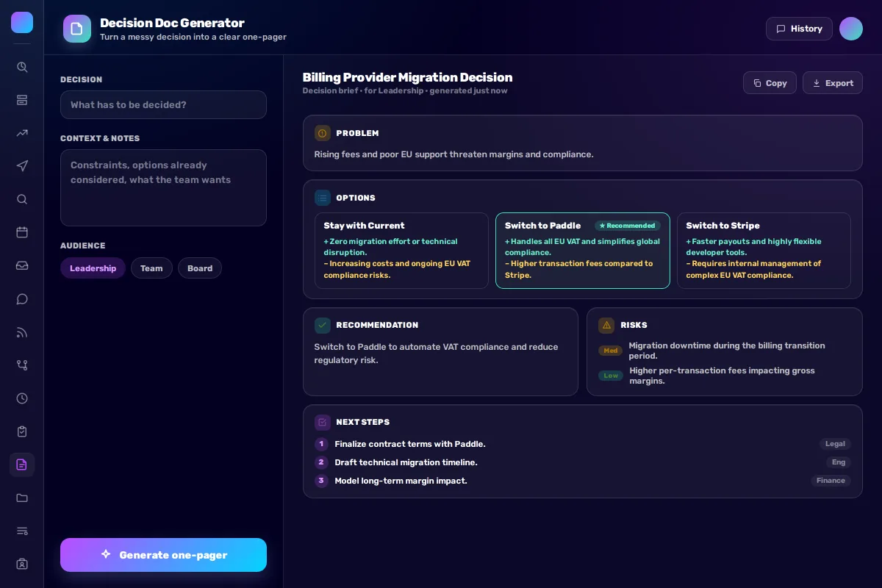Viewport: 882px width, 588px height.
Task: Select the Leadership audience chip
Action: click(x=93, y=268)
